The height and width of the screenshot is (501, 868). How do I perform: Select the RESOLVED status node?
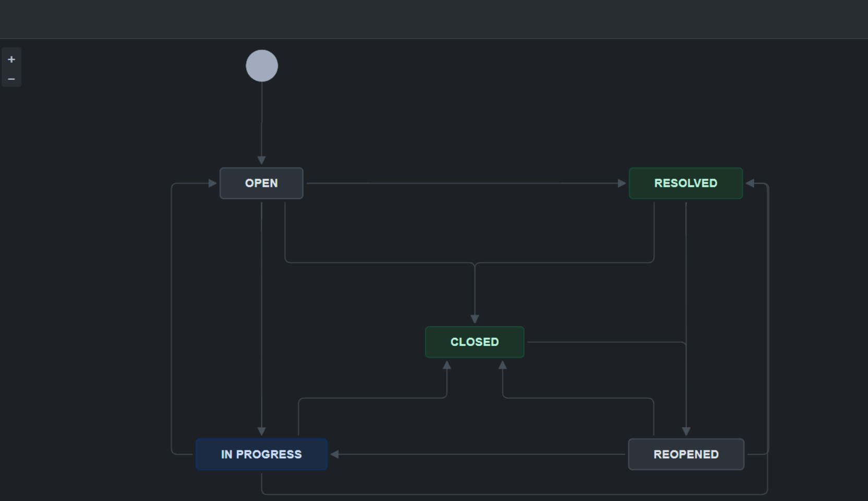tap(686, 183)
